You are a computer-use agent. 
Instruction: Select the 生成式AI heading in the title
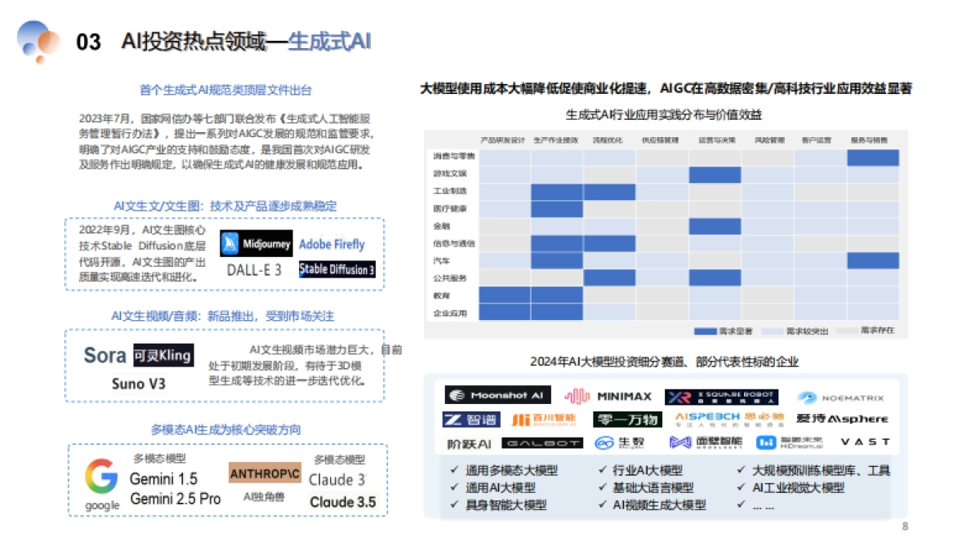point(330,37)
